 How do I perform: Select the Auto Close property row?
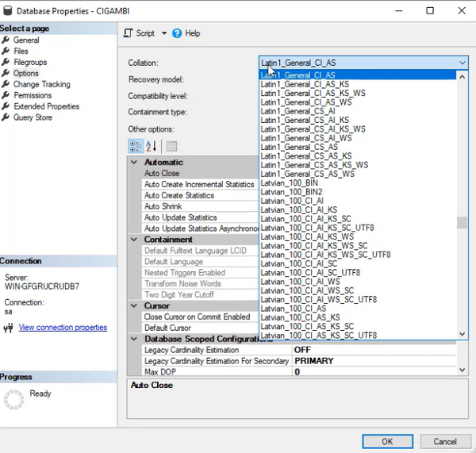[201, 173]
